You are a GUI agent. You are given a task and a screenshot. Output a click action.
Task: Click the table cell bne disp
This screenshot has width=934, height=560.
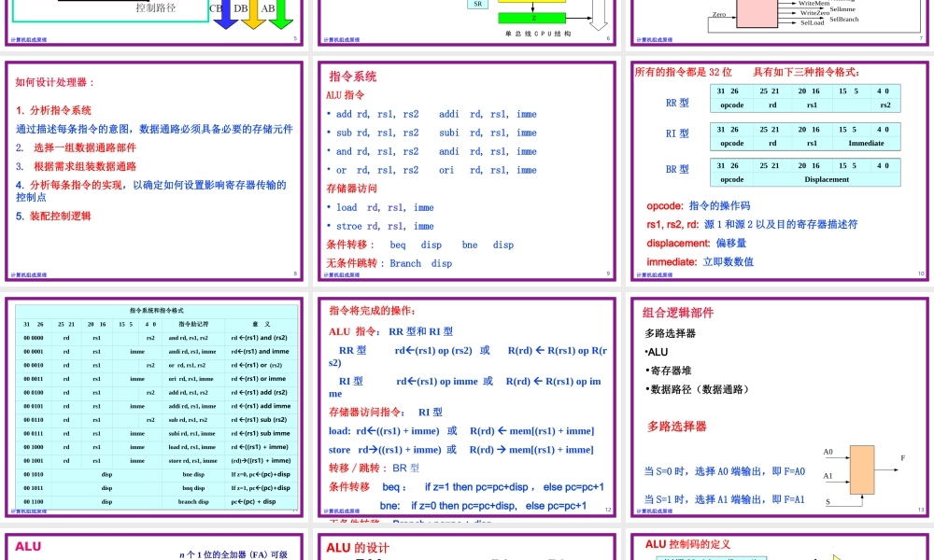click(193, 475)
